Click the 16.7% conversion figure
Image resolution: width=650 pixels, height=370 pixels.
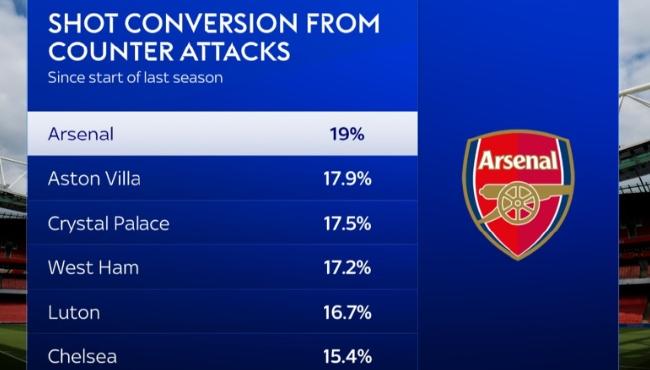click(x=347, y=312)
